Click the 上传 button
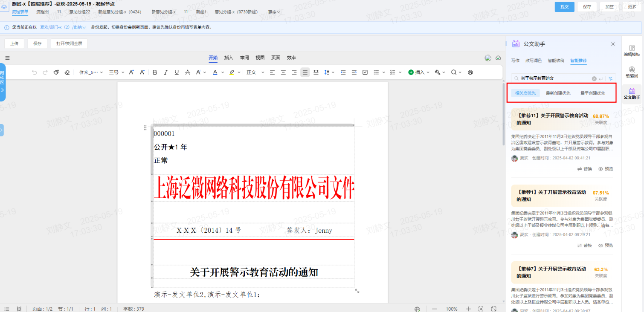 [x=14, y=43]
